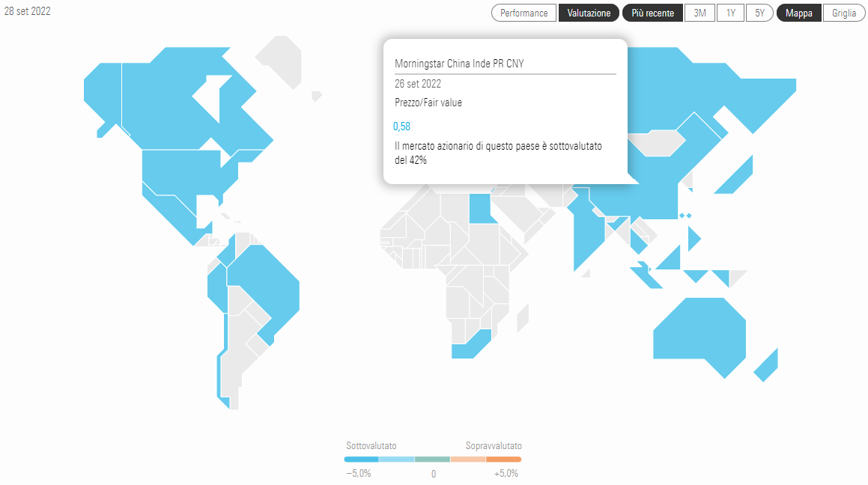Click the green neutral legend swatch
Screen dimensions: 868x485
pyautogui.click(x=432, y=459)
